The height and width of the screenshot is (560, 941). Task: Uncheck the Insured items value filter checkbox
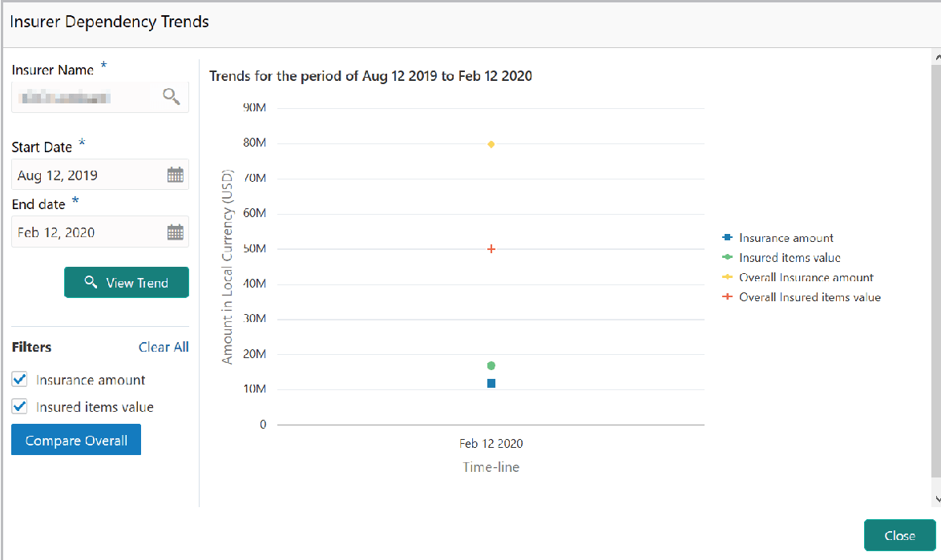[x=20, y=406]
